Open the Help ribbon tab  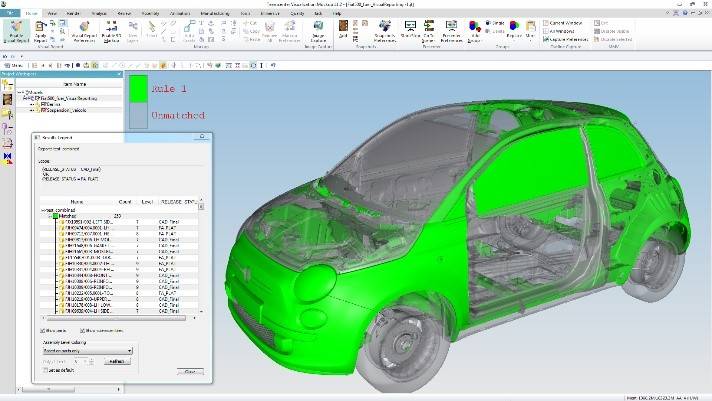pyautogui.click(x=336, y=13)
